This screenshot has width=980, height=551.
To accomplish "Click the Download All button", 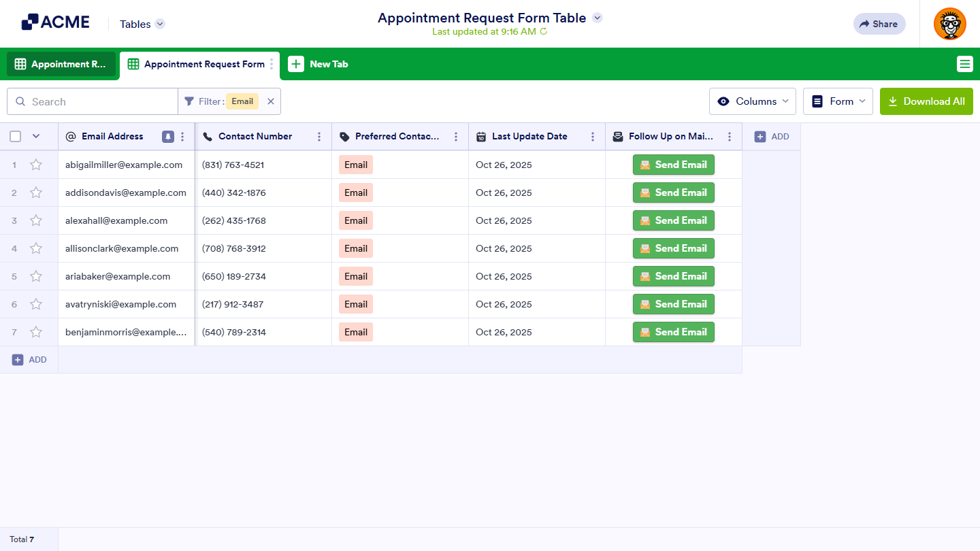I will (926, 101).
